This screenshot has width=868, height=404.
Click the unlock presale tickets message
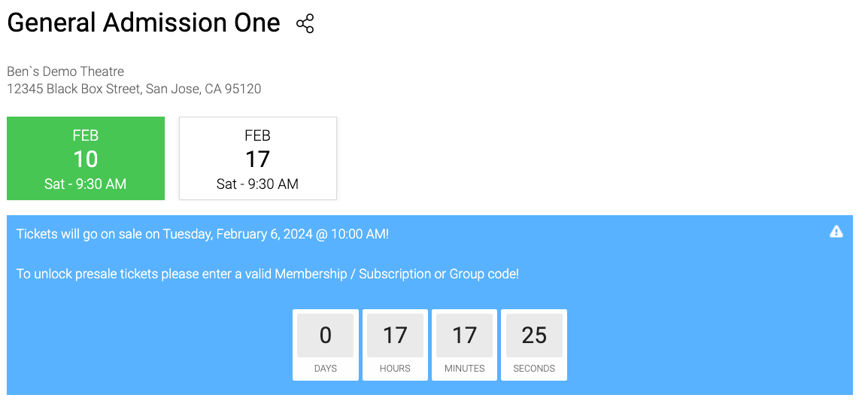pos(267,274)
